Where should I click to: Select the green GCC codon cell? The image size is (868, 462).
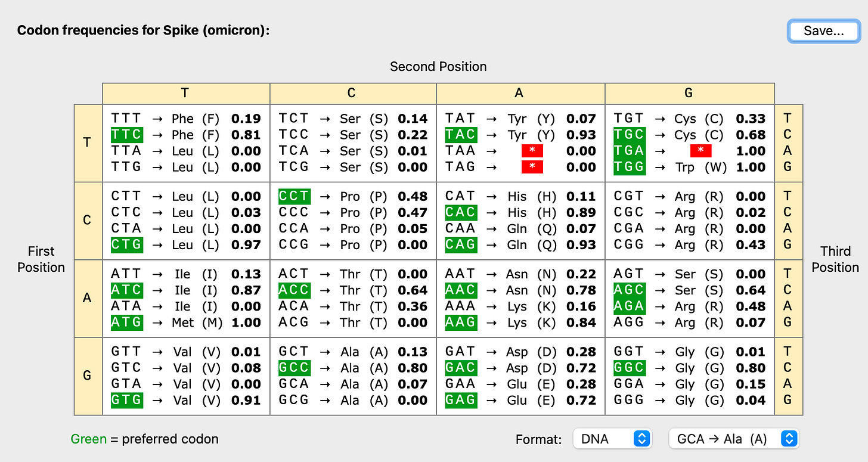click(x=294, y=368)
